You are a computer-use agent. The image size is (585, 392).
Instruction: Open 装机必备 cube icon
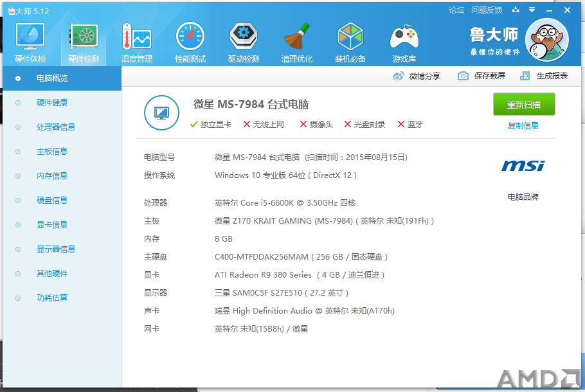pyautogui.click(x=350, y=36)
